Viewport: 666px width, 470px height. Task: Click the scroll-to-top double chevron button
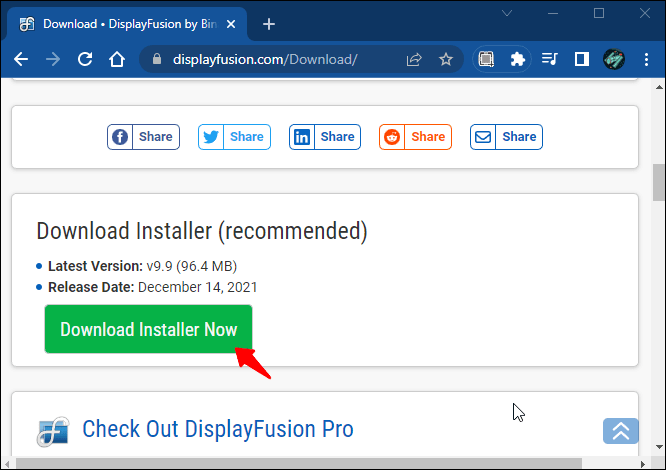[x=621, y=431]
